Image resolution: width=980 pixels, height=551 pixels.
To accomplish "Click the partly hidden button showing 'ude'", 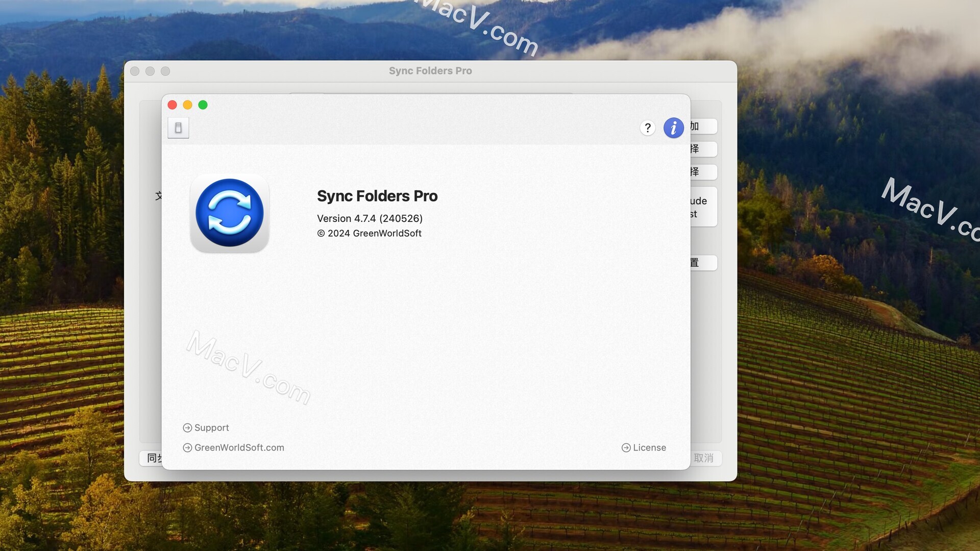I will (x=704, y=207).
